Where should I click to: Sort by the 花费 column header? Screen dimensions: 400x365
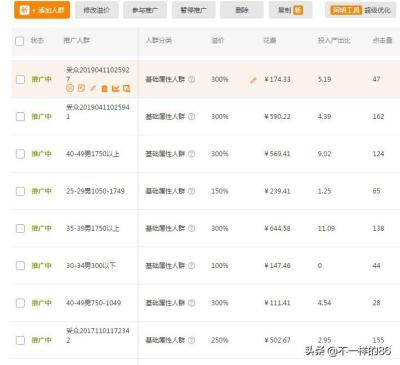click(270, 41)
